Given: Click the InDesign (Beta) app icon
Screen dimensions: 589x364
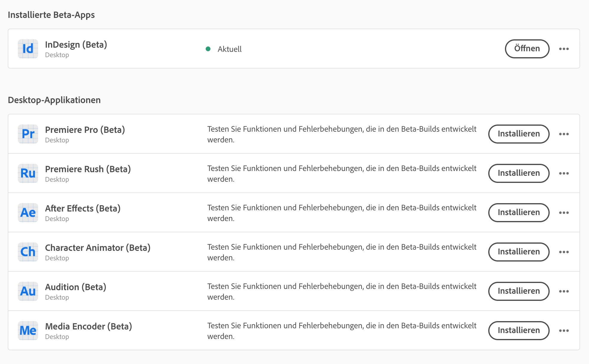Looking at the screenshot, I should coord(28,49).
